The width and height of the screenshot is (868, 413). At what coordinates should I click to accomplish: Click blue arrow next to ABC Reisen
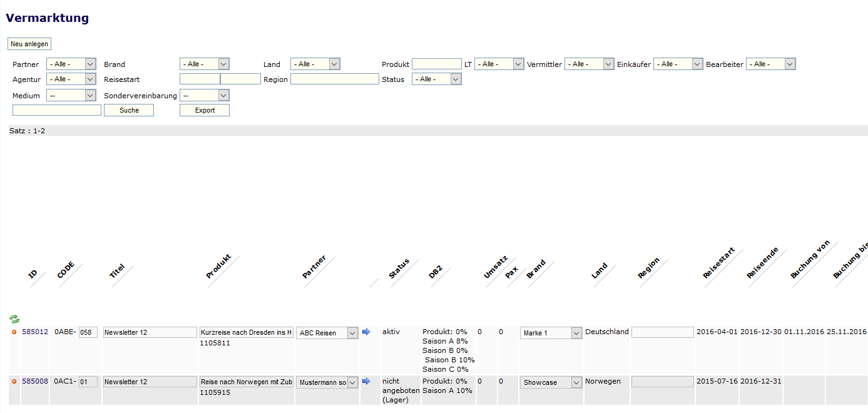(x=366, y=332)
